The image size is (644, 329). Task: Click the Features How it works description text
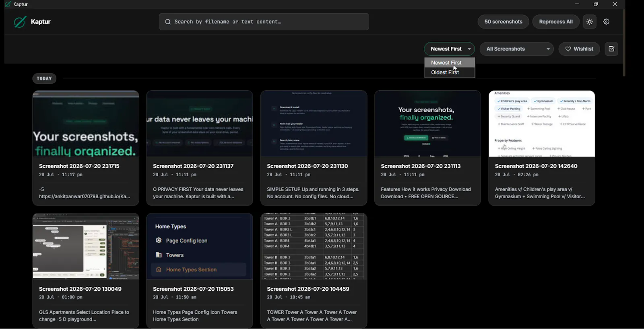click(426, 193)
